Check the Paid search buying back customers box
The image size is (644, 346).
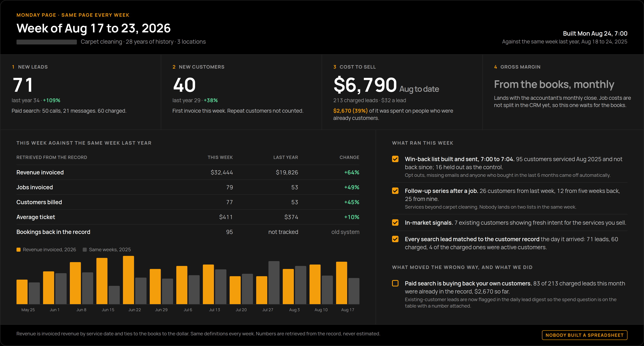[x=395, y=283]
